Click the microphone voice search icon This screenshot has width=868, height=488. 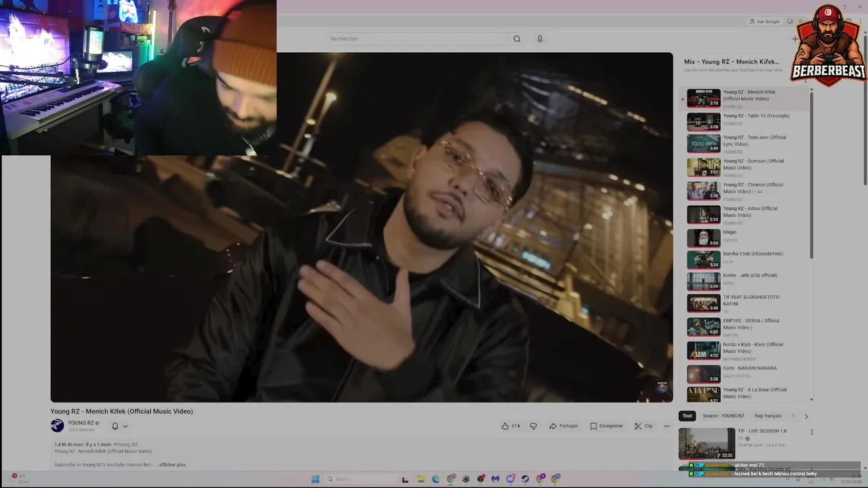tap(540, 39)
